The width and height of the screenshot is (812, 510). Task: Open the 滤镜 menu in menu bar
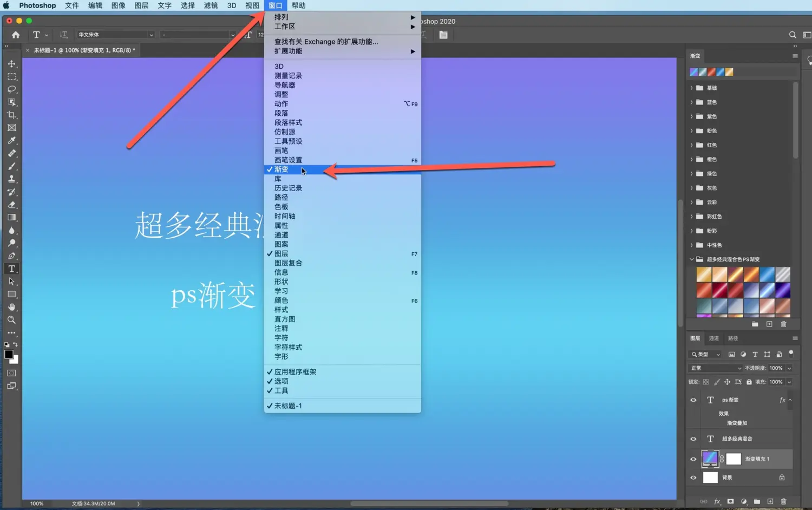(211, 5)
